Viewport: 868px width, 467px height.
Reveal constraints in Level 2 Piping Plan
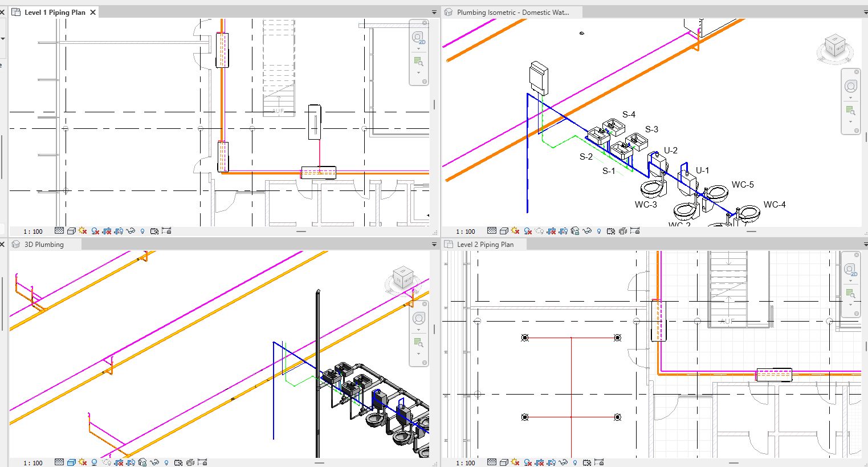click(599, 462)
